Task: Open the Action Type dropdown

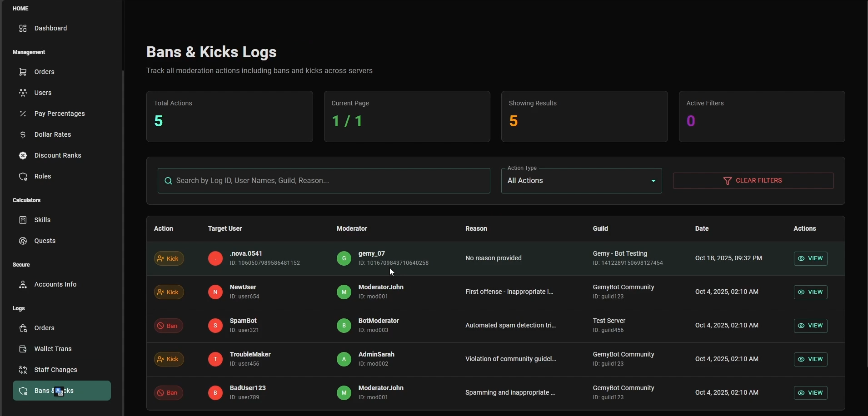Action: point(581,181)
